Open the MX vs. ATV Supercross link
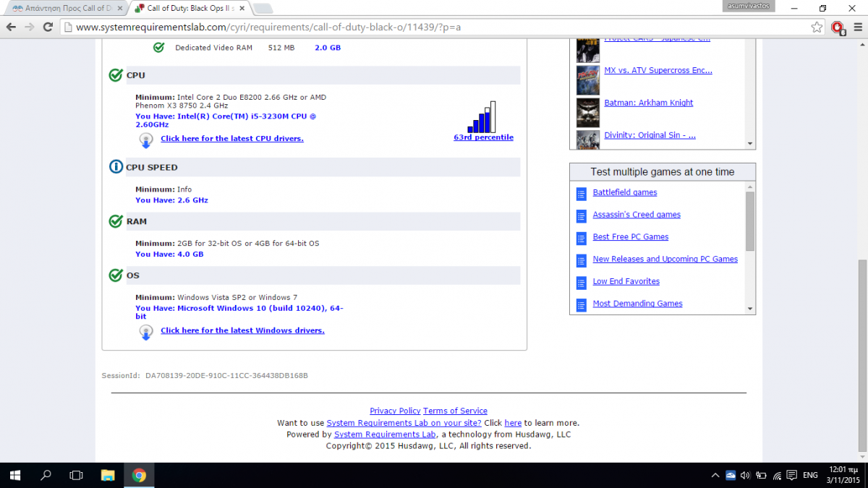 658,70
